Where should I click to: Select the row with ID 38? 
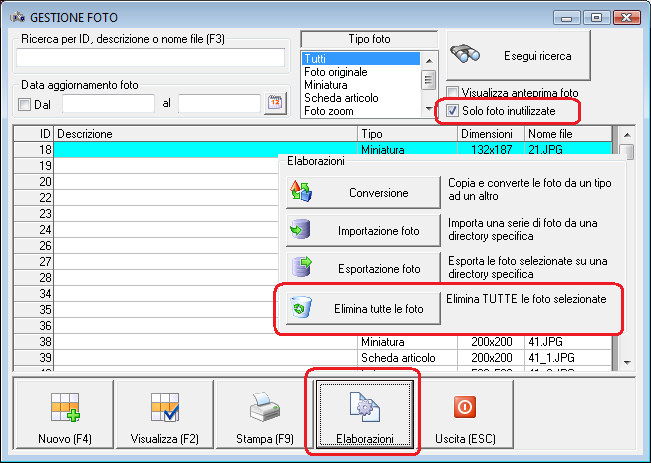pos(313,342)
